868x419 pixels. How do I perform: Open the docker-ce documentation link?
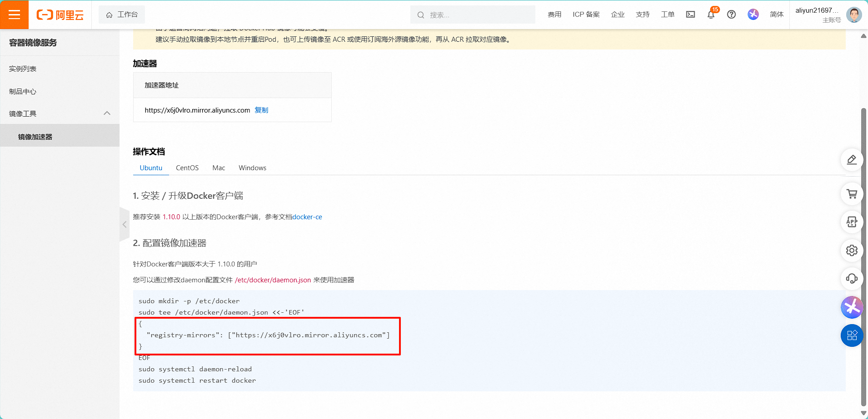307,217
